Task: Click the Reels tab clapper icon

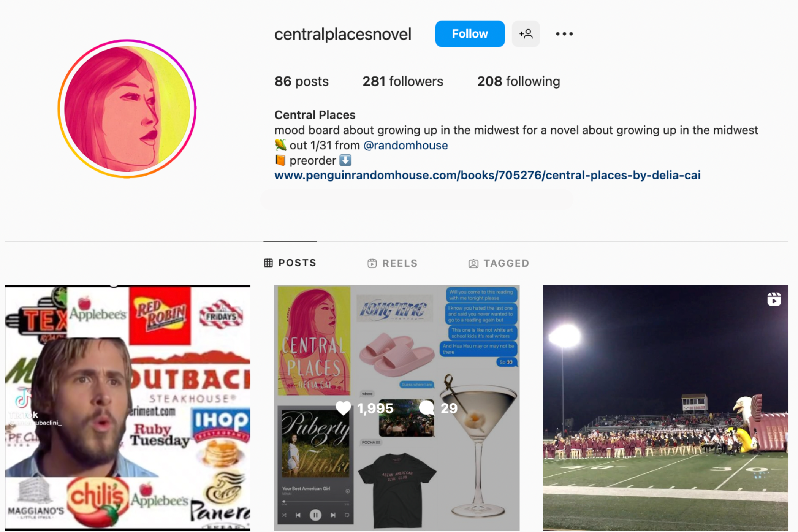Action: click(x=372, y=263)
